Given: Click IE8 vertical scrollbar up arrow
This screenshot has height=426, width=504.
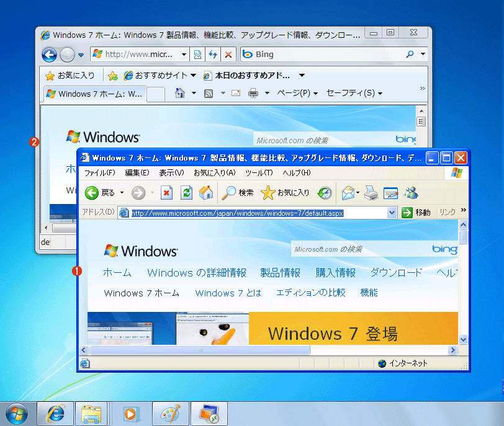Looking at the screenshot, I should [421, 111].
